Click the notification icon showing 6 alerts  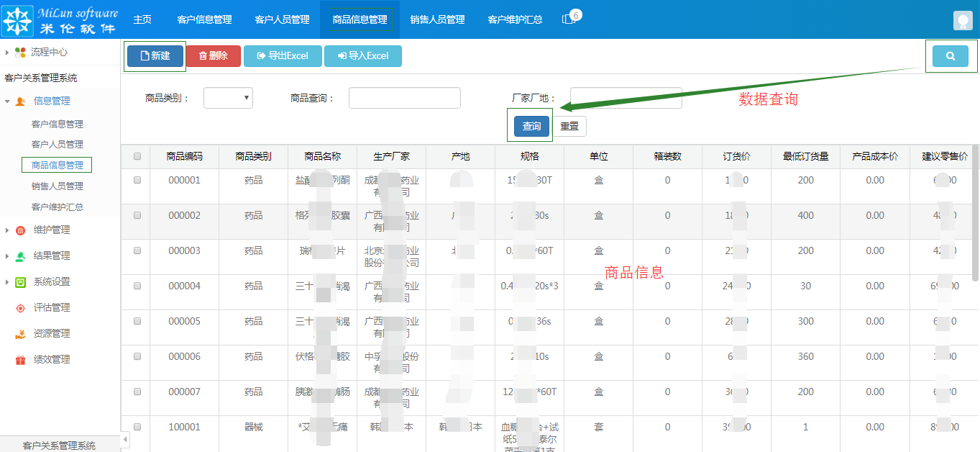tap(568, 19)
